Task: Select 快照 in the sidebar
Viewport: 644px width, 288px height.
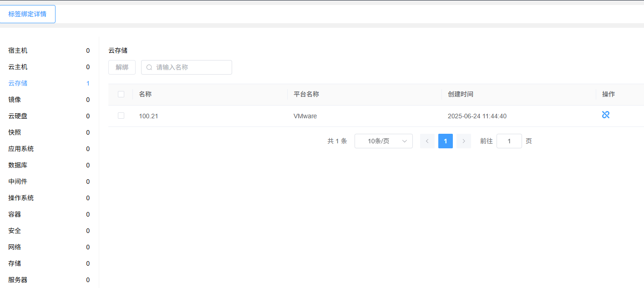Action: click(x=49, y=132)
